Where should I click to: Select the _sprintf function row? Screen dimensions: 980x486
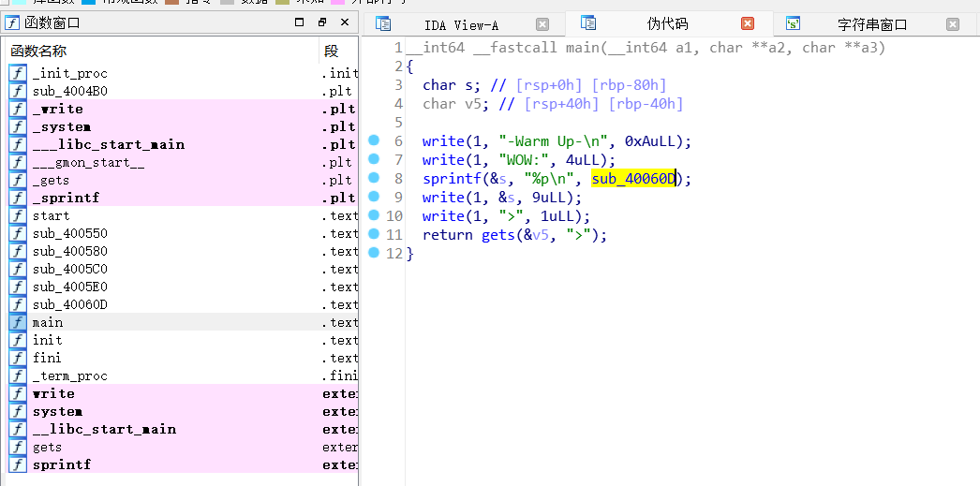(183, 198)
